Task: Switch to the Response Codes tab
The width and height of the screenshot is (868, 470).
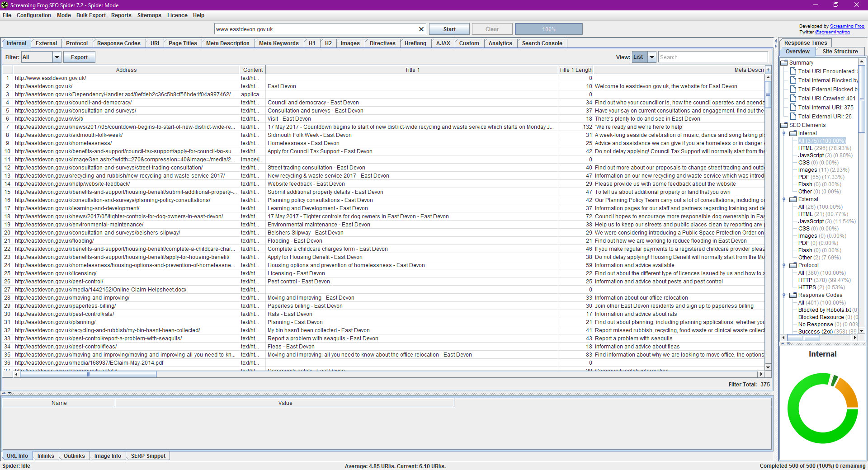Action: pyautogui.click(x=118, y=43)
